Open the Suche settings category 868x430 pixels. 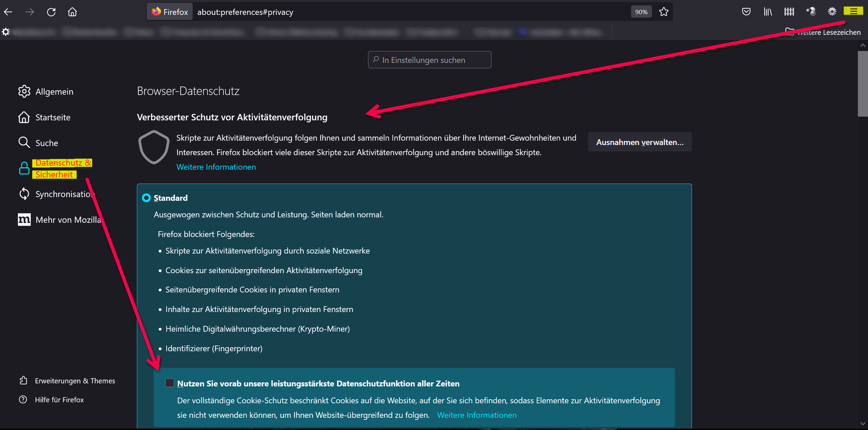point(38,143)
